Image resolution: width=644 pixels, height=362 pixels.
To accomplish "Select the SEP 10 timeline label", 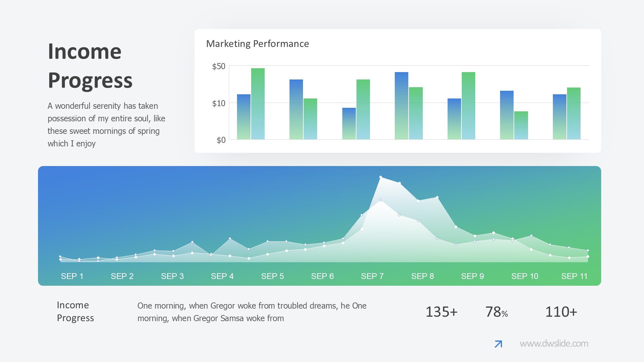I will [x=525, y=276].
